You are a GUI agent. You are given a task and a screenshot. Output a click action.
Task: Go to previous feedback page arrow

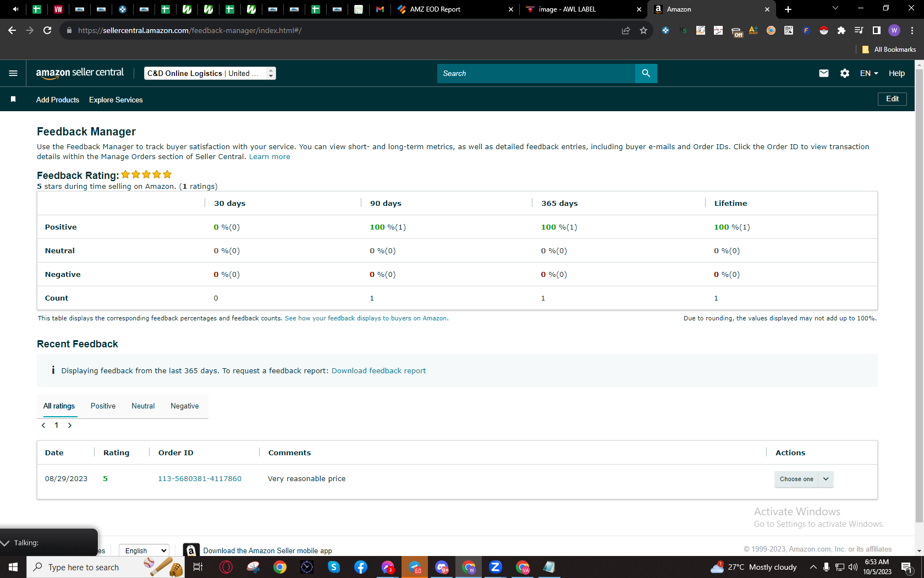pyautogui.click(x=43, y=426)
